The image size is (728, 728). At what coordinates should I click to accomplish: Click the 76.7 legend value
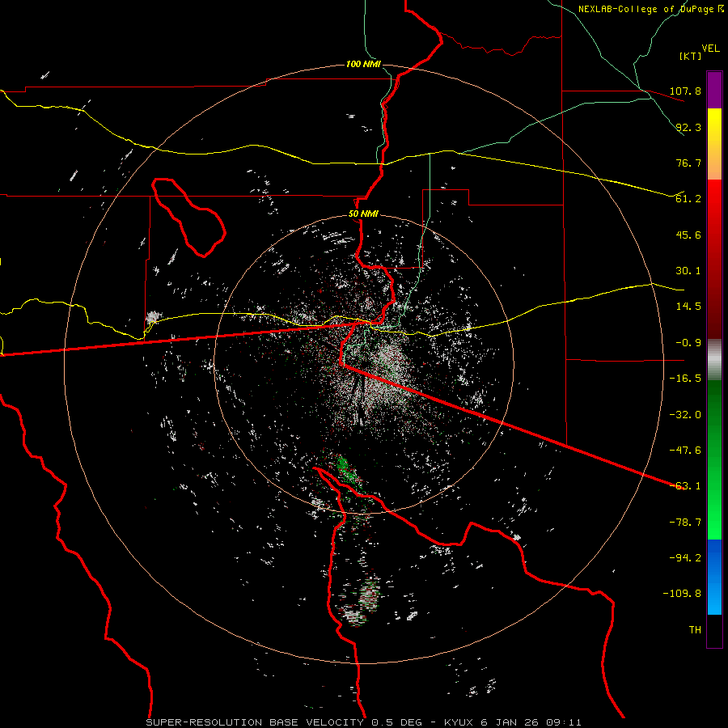pyautogui.click(x=688, y=163)
